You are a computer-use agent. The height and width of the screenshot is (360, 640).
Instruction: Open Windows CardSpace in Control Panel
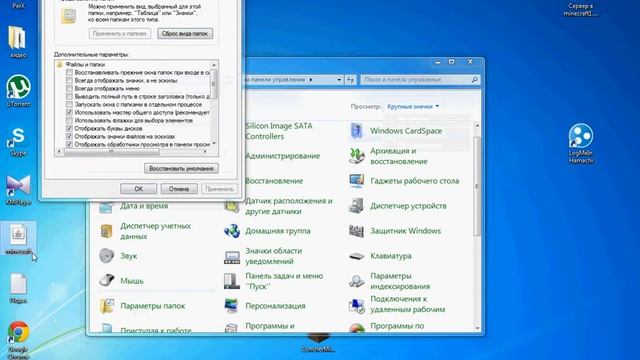point(396,131)
